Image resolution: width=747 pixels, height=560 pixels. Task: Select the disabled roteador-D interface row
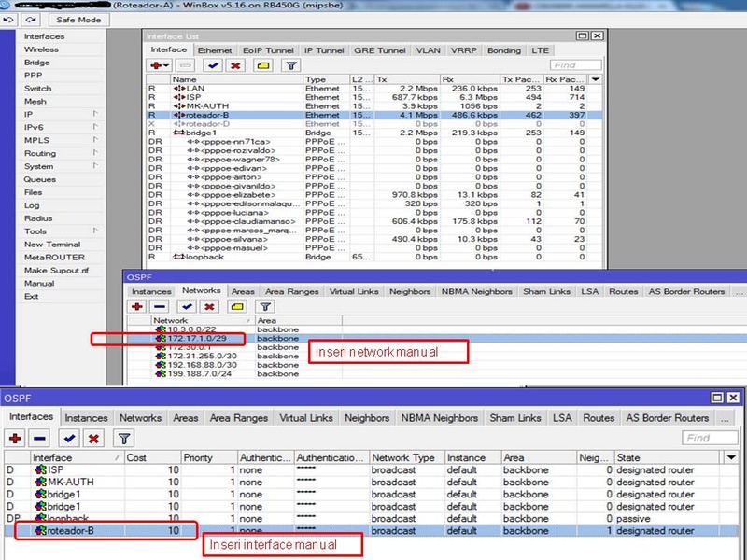374,124
